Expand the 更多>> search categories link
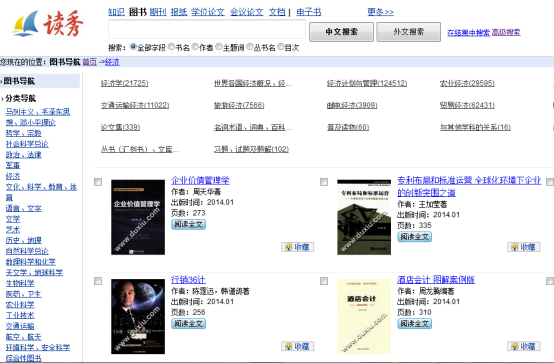Viewport: 554px width, 363px height. tap(381, 12)
